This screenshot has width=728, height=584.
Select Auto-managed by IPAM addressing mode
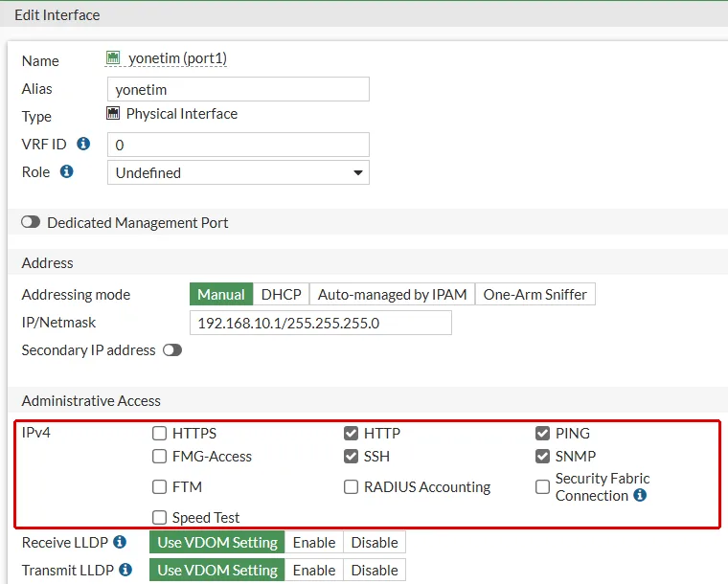coord(393,294)
